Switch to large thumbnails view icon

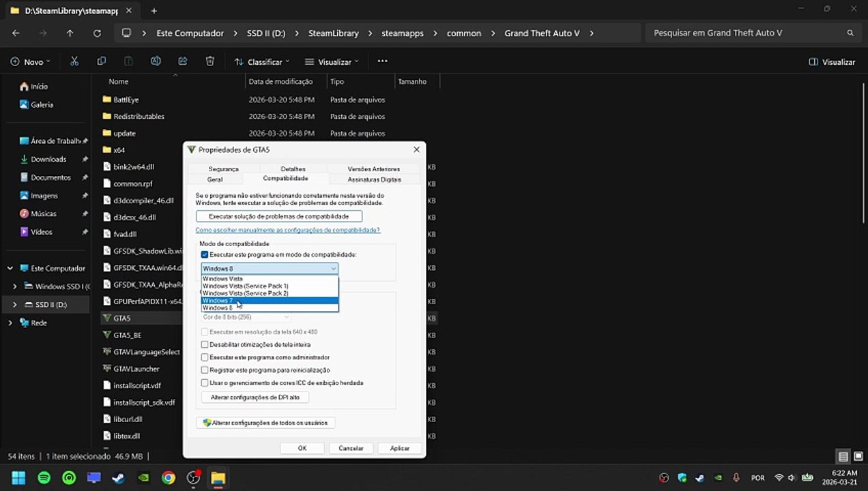pos(857,456)
